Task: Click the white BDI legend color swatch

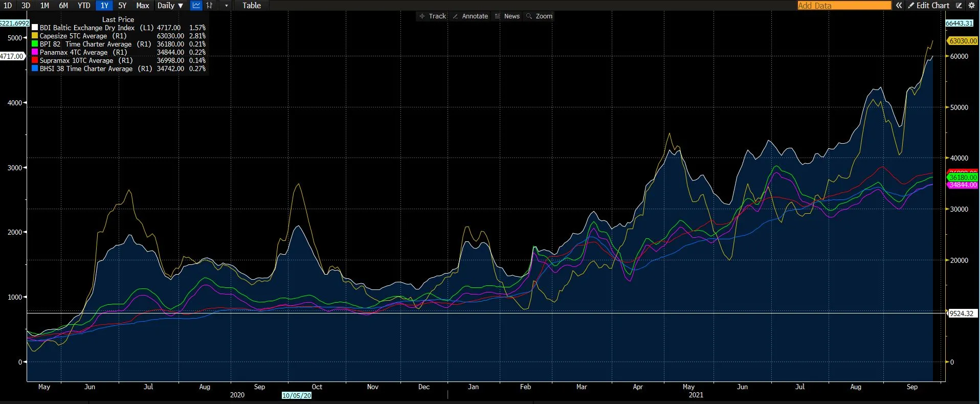Action: tap(35, 28)
